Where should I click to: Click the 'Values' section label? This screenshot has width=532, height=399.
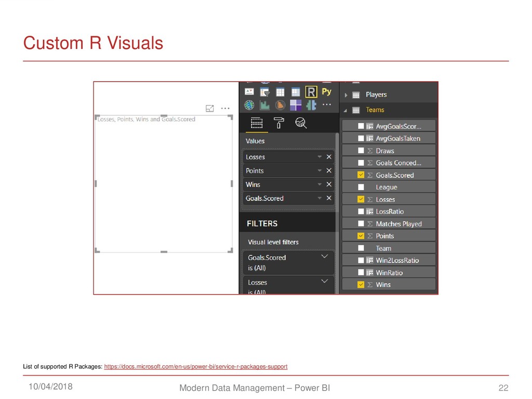[255, 141]
